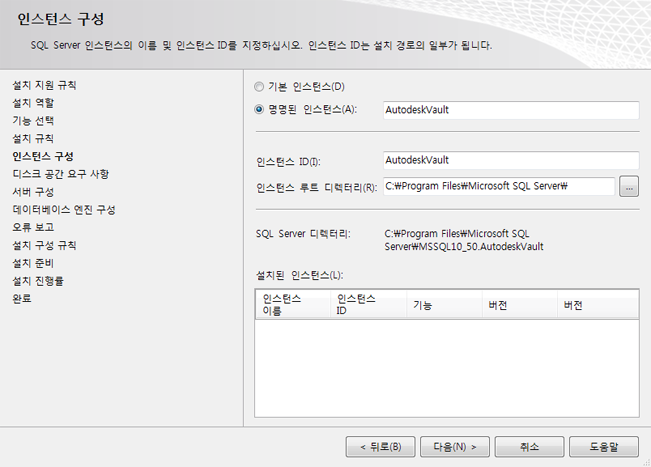This screenshot has width=651, height=467.
Task: Click the 취소 button
Action: (529, 447)
